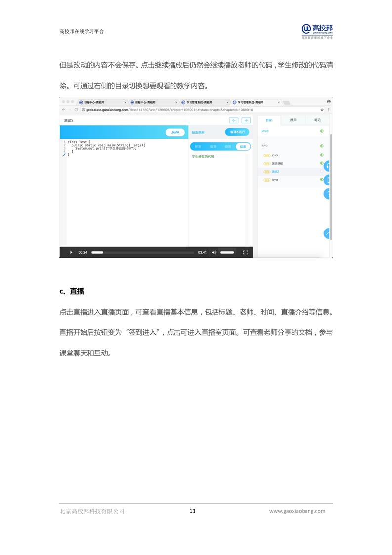Switch to the 标准 output tab
The image size is (392, 555).
pyautogui.click(x=198, y=146)
